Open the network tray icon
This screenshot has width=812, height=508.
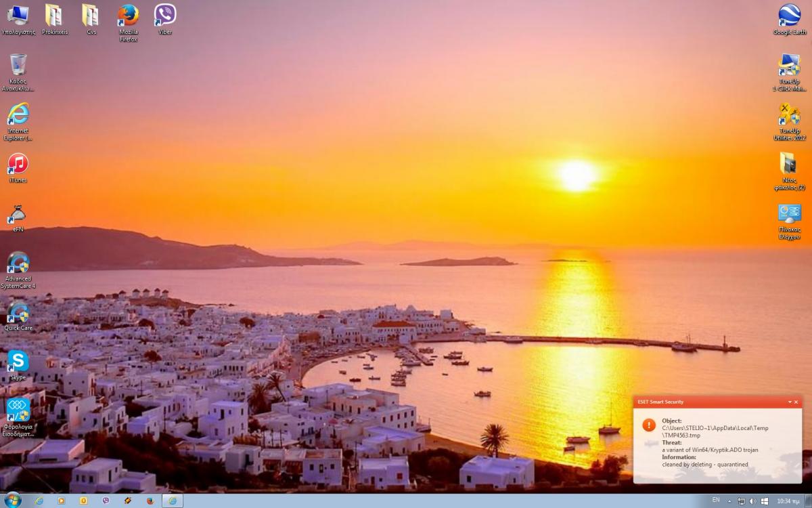click(742, 501)
